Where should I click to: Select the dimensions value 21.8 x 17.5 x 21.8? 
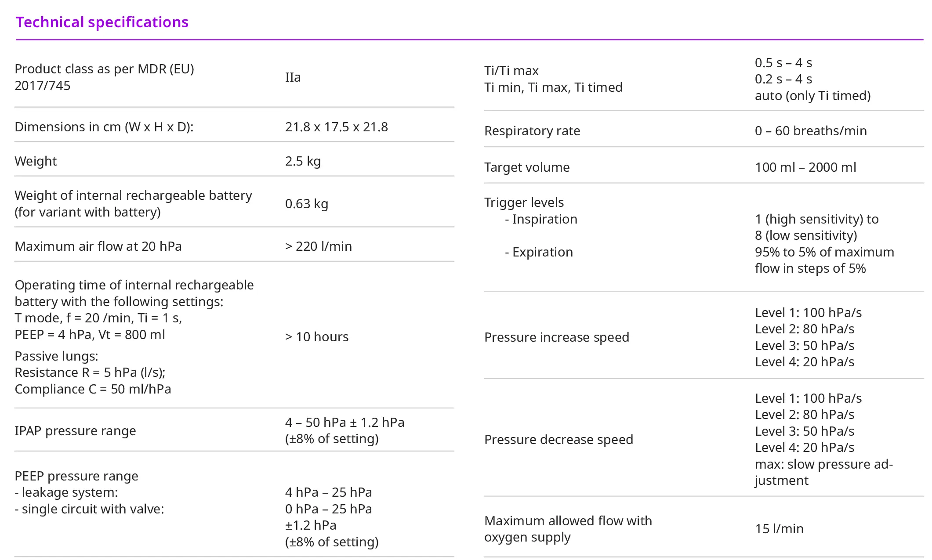point(337,127)
